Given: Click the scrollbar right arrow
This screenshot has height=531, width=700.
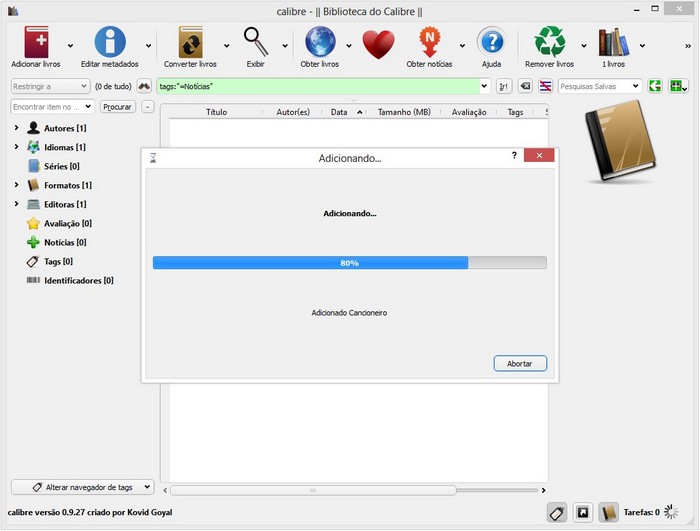Looking at the screenshot, I should [543, 490].
